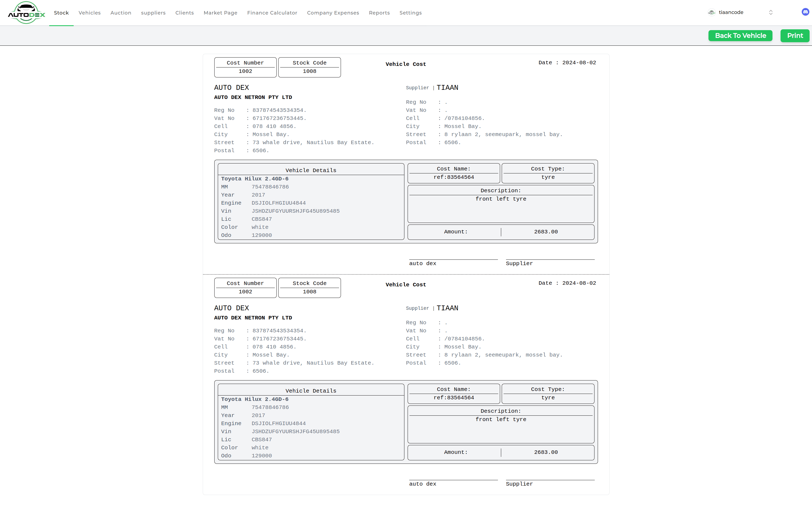Click supplier cell /0784104856 in the top slip
The image size is (812, 527).
(464, 118)
